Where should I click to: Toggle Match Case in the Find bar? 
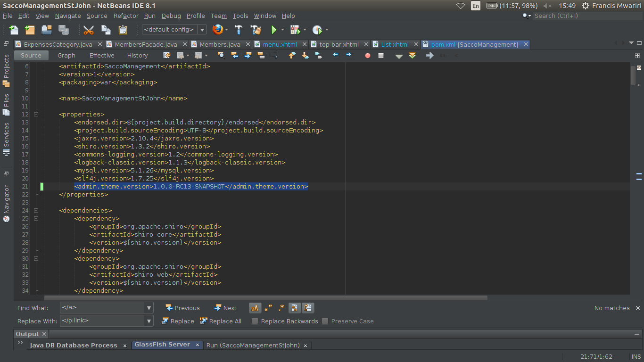[255, 308]
